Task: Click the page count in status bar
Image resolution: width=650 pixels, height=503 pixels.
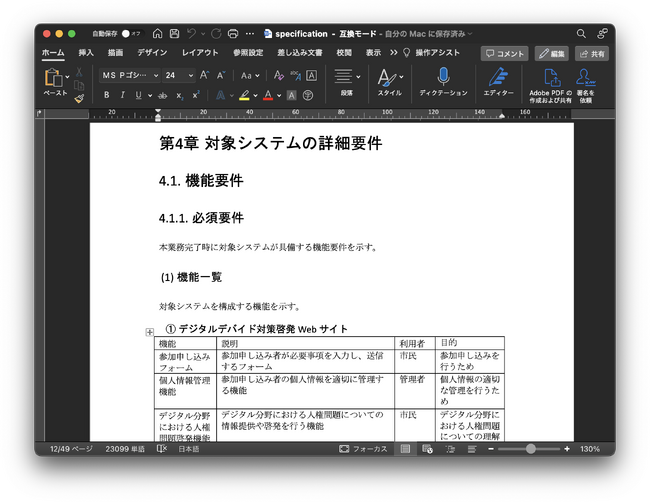Action: point(71,449)
